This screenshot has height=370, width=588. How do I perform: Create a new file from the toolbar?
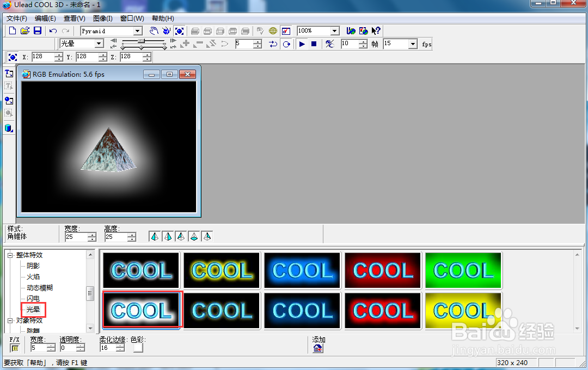click(x=13, y=30)
